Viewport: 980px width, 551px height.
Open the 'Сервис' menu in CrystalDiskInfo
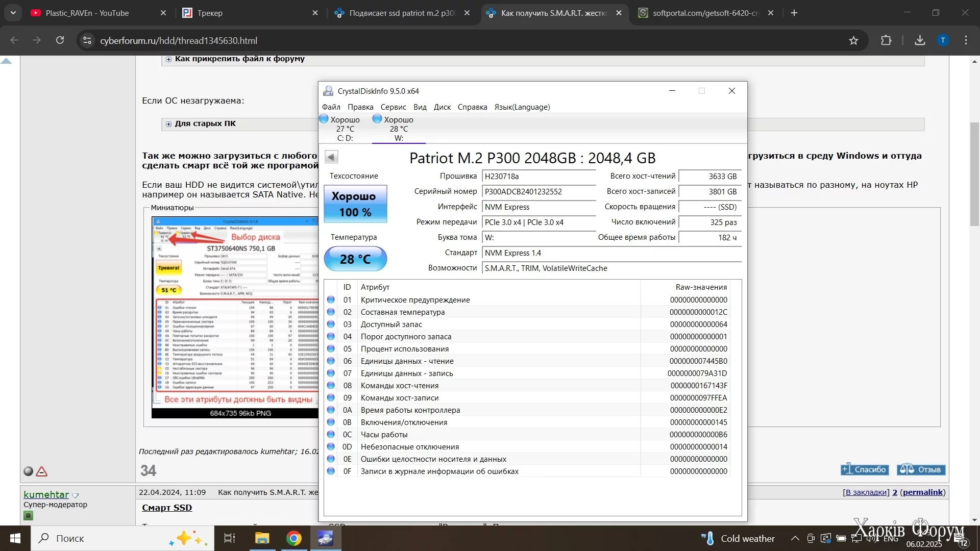tap(393, 107)
